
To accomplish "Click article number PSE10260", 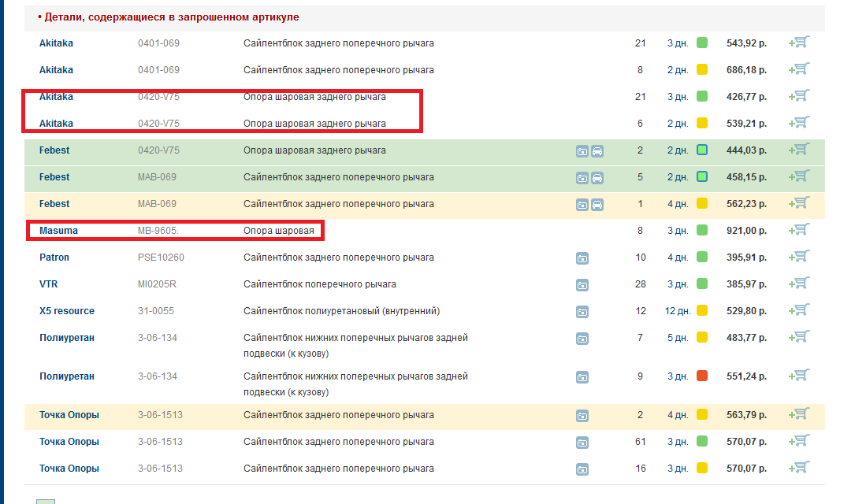I will click(x=161, y=258).
